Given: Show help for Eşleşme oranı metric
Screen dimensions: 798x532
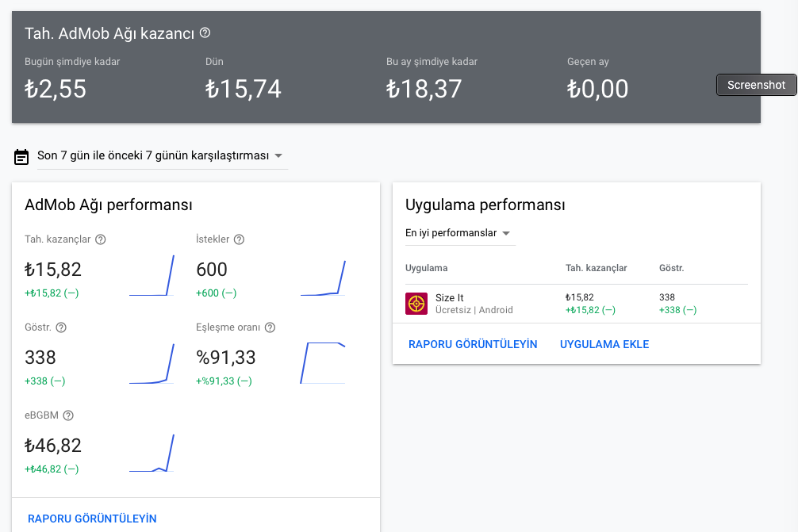Looking at the screenshot, I should (270, 327).
